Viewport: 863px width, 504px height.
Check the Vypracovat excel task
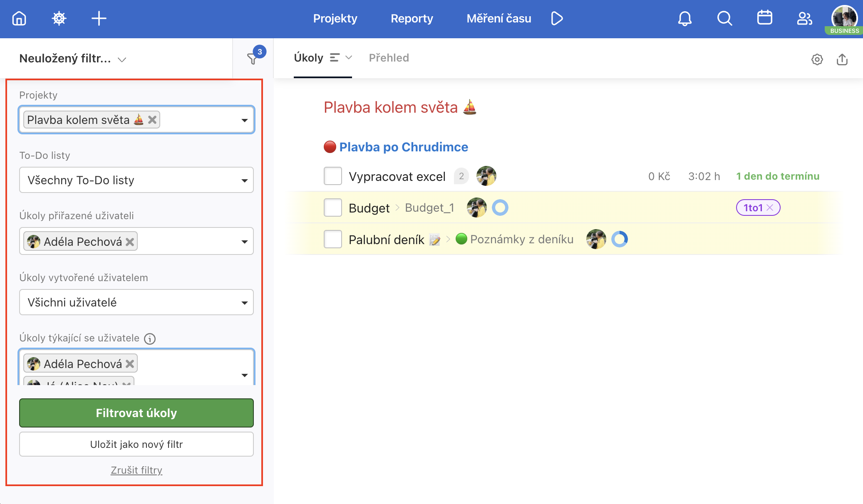pos(333,176)
